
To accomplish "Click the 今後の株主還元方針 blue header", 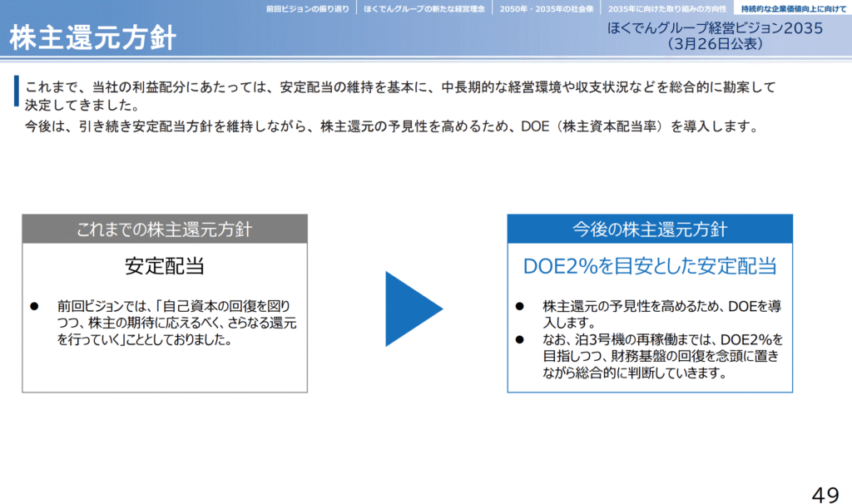I will pos(650,229).
